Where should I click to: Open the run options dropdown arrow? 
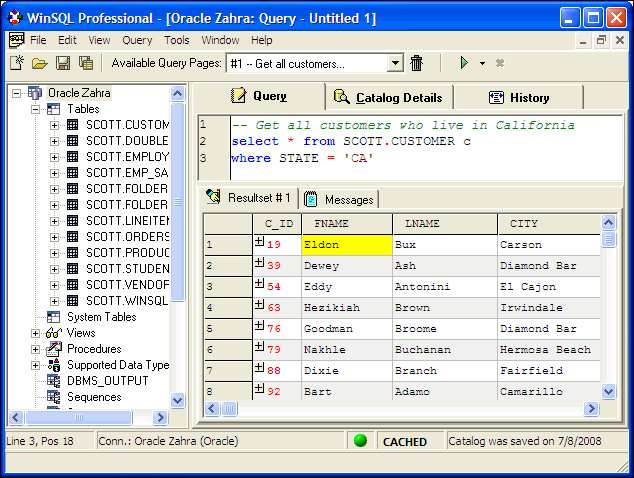482,63
